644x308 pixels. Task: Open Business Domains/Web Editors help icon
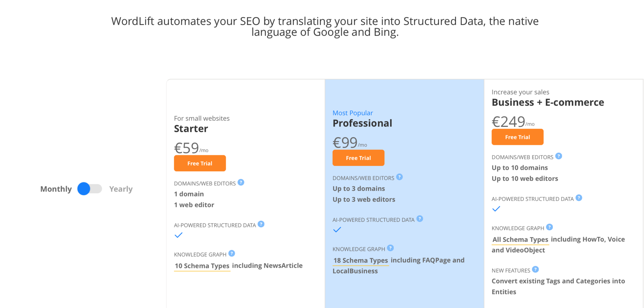(559, 156)
